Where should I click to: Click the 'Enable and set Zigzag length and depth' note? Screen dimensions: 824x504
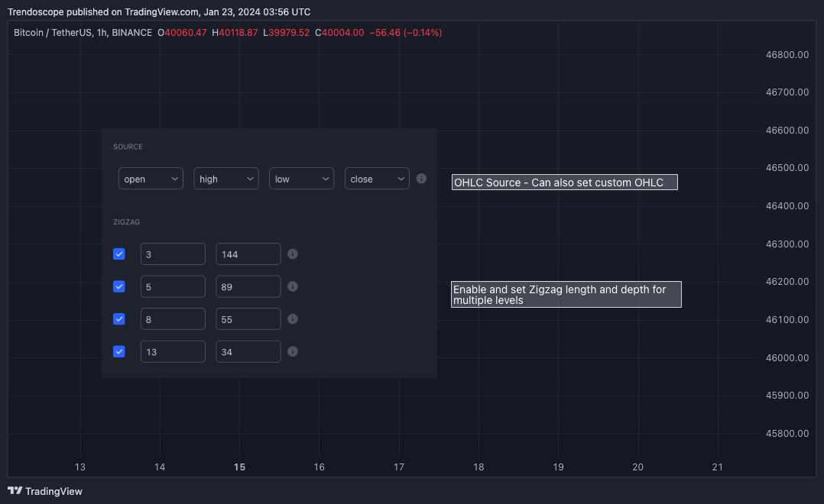click(x=566, y=295)
